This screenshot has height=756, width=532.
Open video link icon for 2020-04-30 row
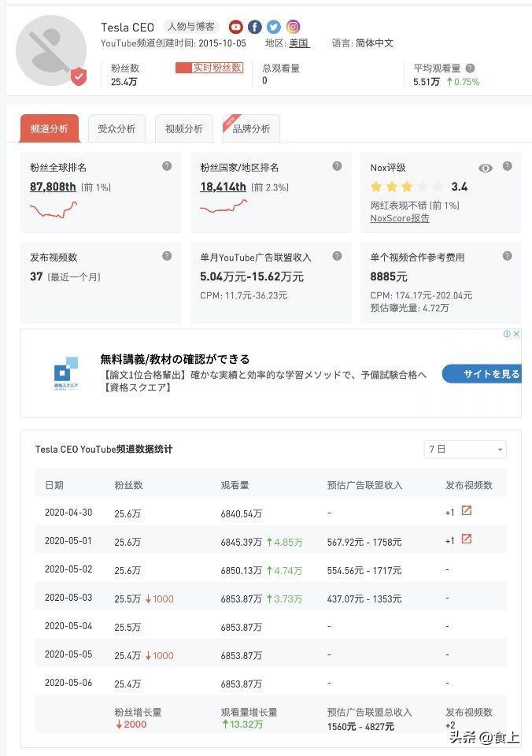click(x=467, y=510)
